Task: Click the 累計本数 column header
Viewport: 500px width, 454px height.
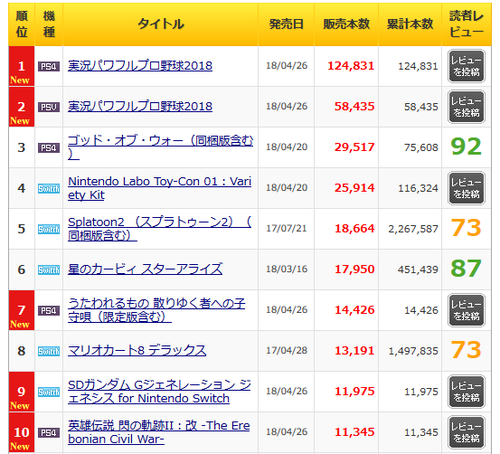Action: pos(410,24)
